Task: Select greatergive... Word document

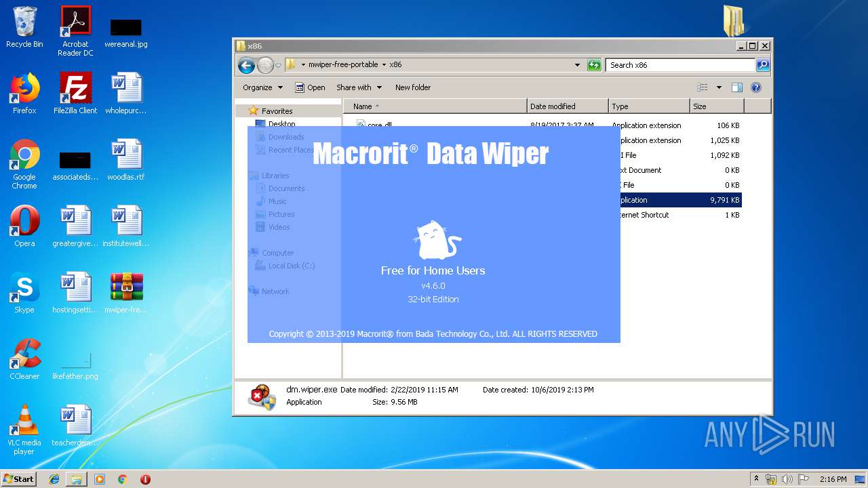Action: 75,226
